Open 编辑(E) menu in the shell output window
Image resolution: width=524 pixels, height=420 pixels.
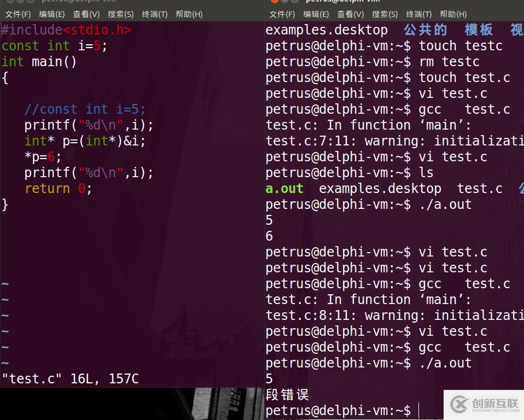316,14
